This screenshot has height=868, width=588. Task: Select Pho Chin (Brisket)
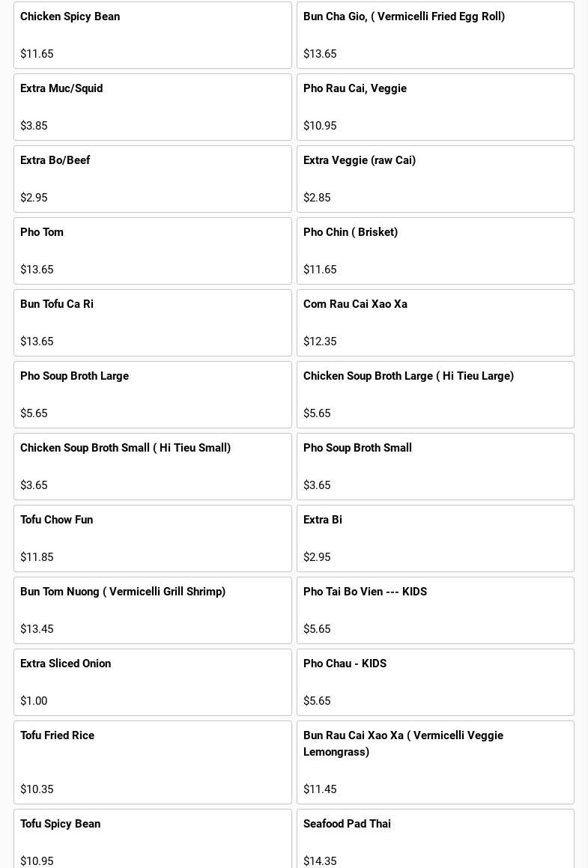(x=435, y=251)
